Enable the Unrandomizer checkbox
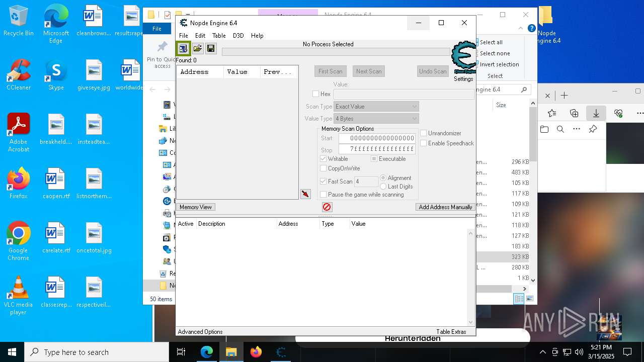Viewport: 644px width, 362px height. pos(424,133)
